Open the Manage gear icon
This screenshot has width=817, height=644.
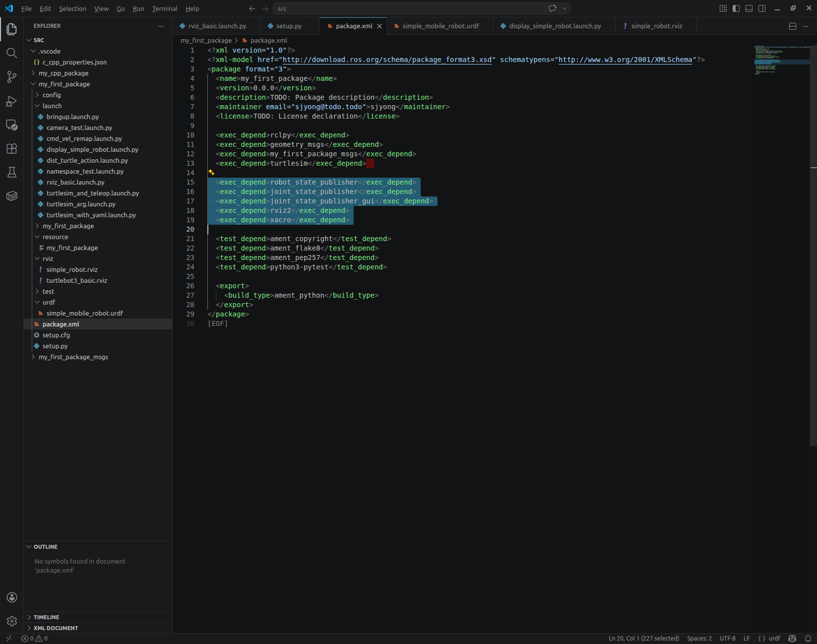click(x=12, y=621)
